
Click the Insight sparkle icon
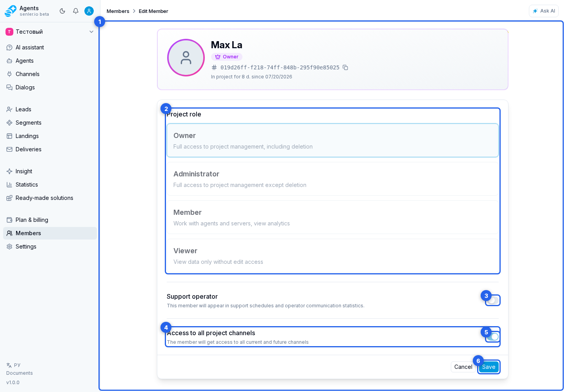9,171
